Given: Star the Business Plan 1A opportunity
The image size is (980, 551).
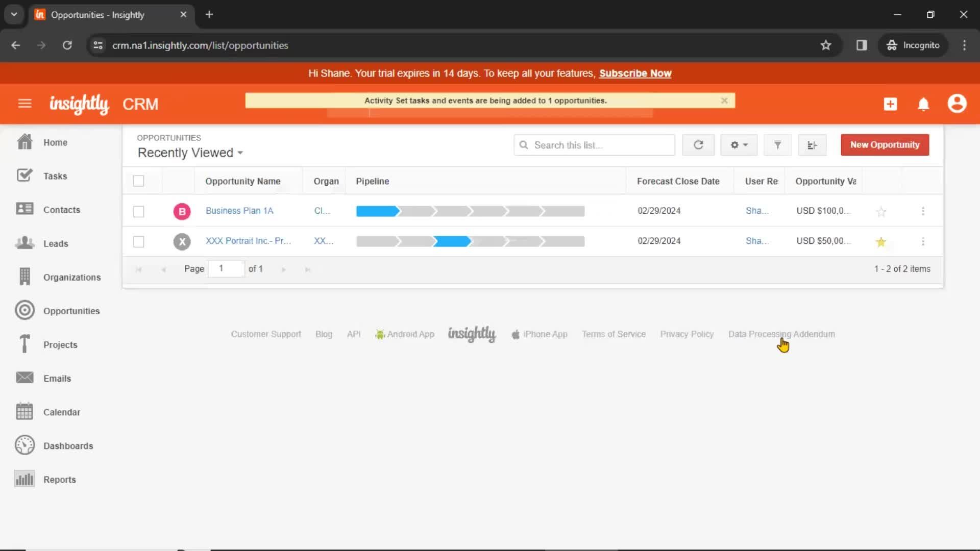Looking at the screenshot, I should coord(881,212).
